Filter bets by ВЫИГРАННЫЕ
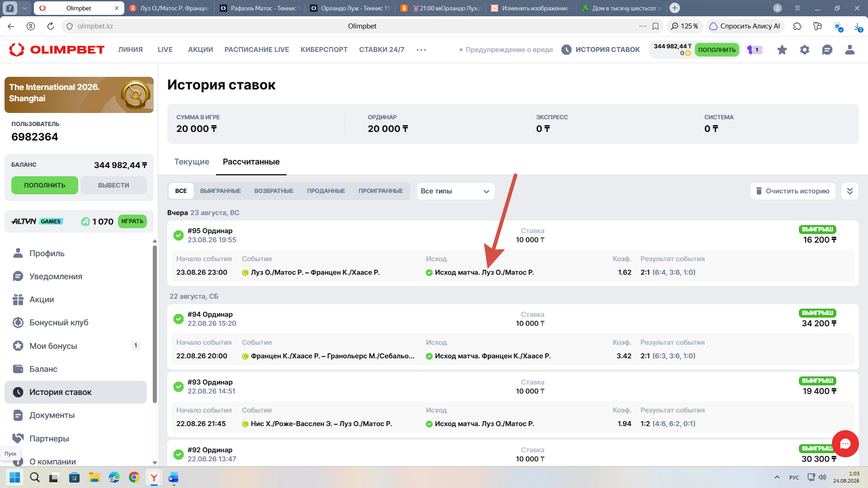Image resolution: width=868 pixels, height=488 pixels. [220, 191]
